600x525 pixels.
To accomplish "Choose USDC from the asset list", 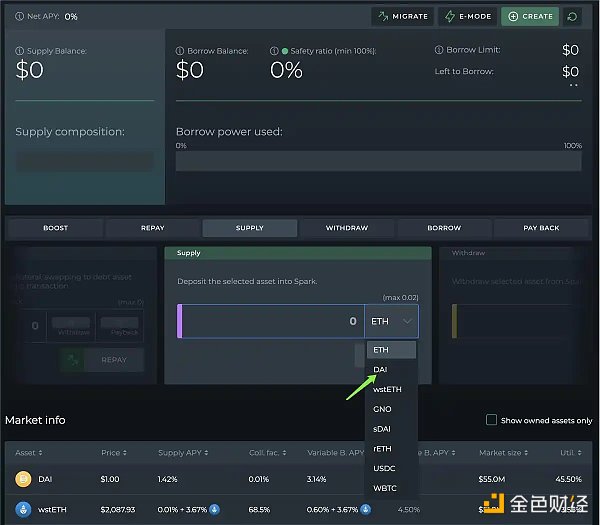I will coord(391,468).
